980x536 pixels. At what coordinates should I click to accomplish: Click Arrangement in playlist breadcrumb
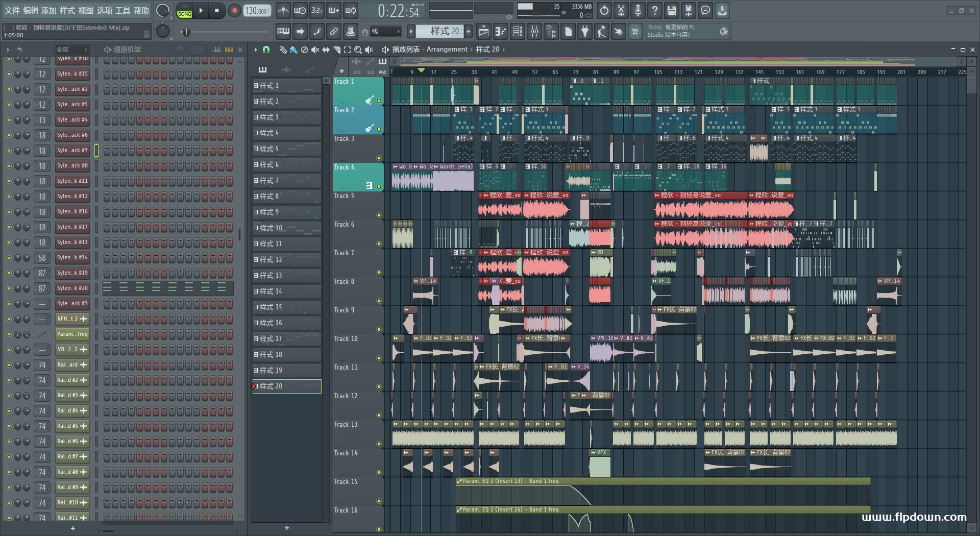click(447, 50)
